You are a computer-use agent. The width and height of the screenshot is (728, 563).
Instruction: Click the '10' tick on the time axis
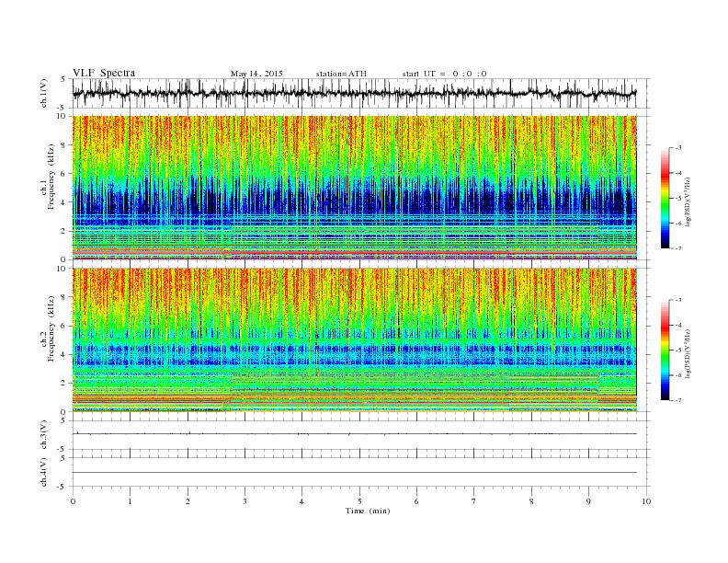tap(646, 501)
